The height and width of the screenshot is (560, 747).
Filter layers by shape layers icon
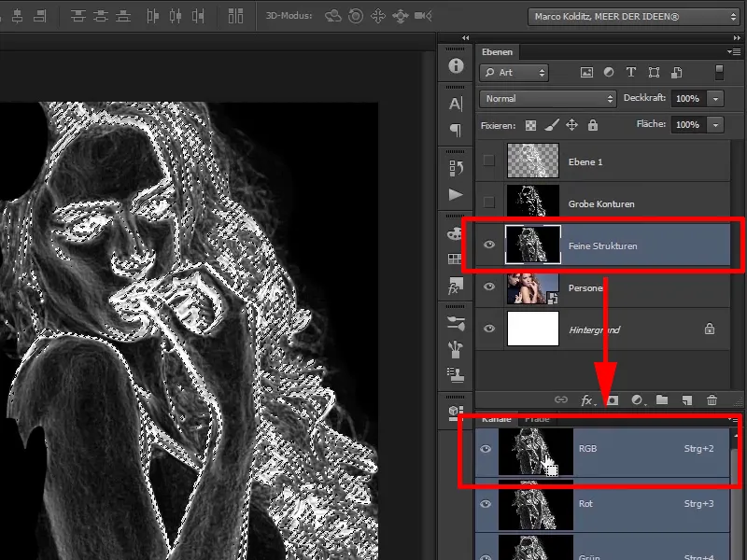pos(654,73)
